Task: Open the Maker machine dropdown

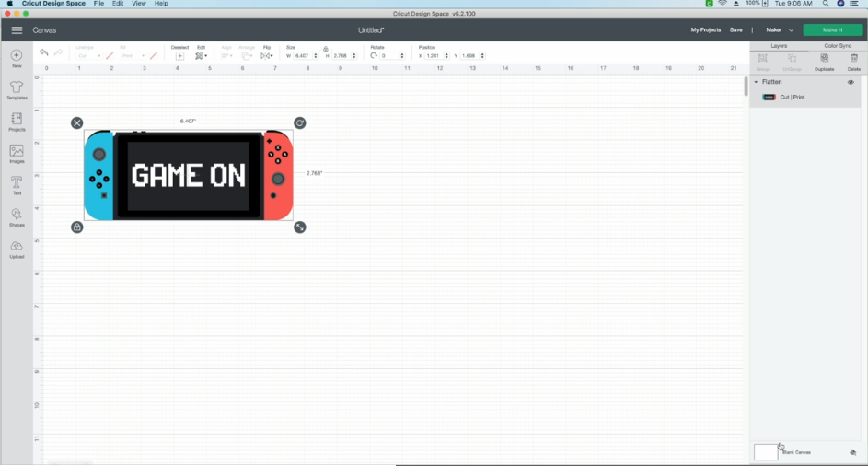Action: point(780,29)
